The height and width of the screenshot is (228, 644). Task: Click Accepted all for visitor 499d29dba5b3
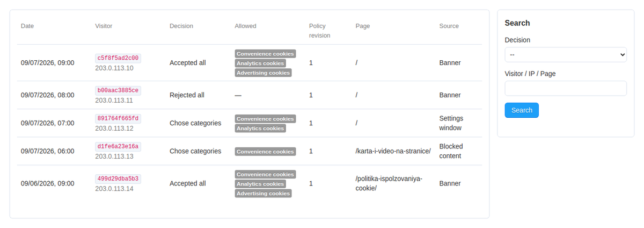(188, 183)
